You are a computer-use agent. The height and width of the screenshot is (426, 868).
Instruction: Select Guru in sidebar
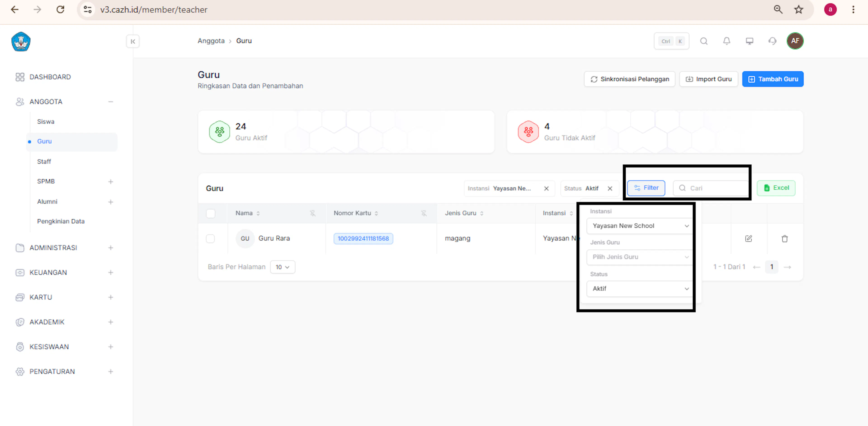(x=72, y=141)
